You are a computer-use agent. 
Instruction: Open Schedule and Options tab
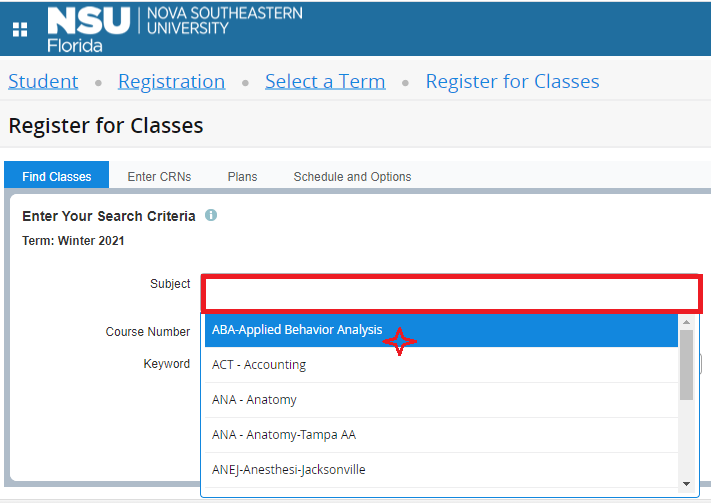[x=352, y=176]
